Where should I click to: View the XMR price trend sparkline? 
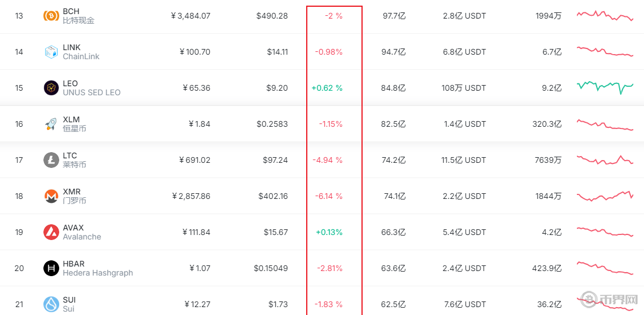point(605,196)
